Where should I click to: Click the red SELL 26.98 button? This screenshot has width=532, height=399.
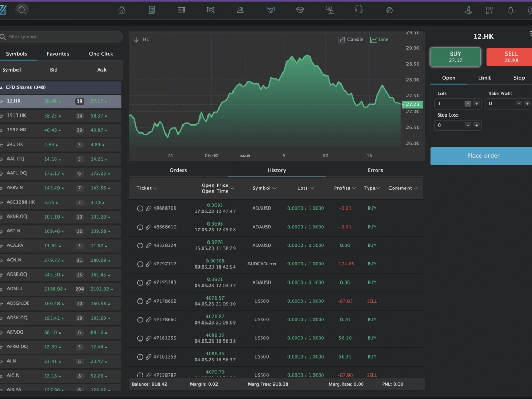pos(510,57)
